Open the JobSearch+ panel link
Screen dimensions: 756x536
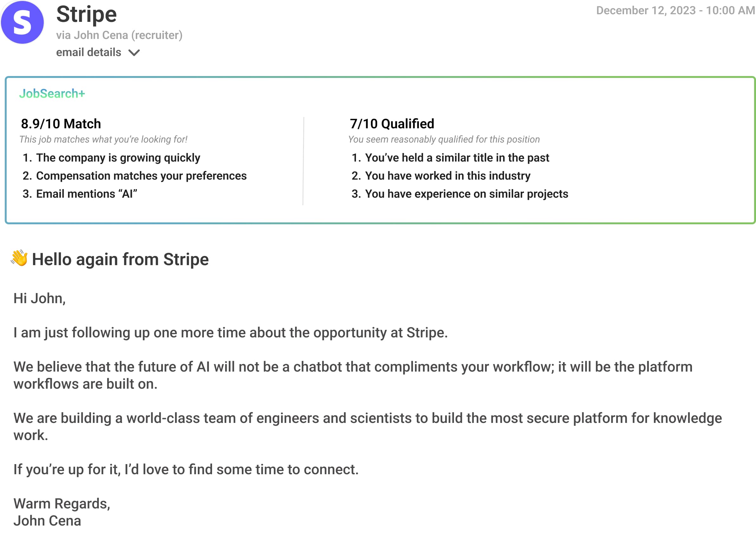click(52, 94)
